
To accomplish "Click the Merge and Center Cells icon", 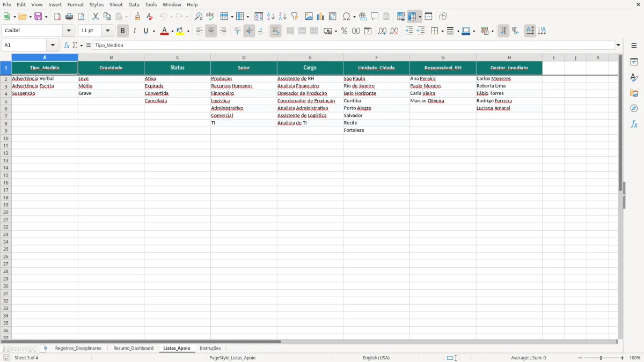I will tap(290, 31).
